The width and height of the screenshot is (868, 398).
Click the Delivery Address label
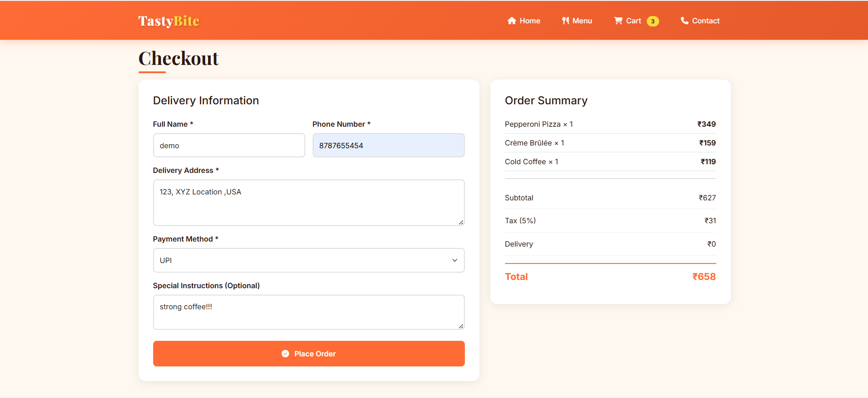(186, 170)
